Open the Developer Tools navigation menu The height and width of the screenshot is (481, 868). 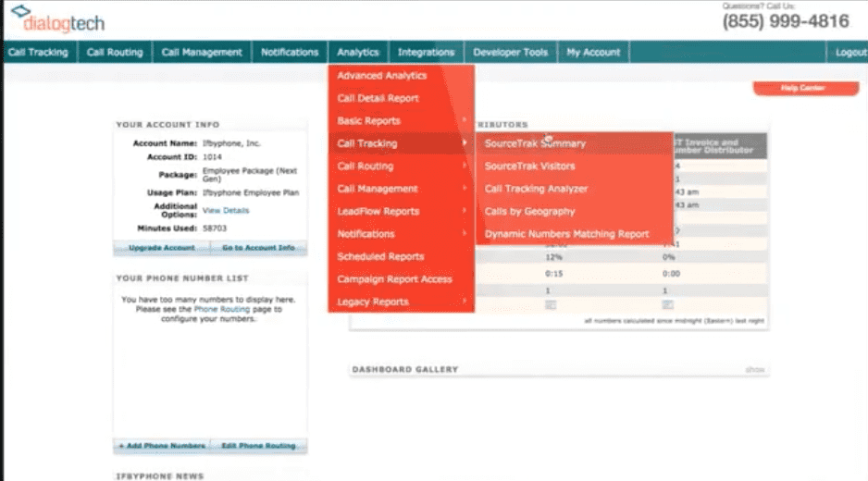pyautogui.click(x=510, y=53)
